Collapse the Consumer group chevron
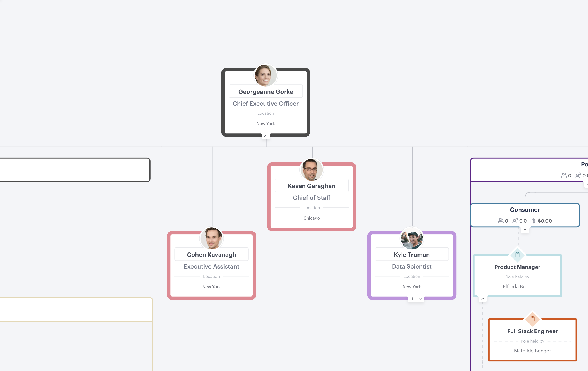The width and height of the screenshot is (588, 371). [525, 230]
